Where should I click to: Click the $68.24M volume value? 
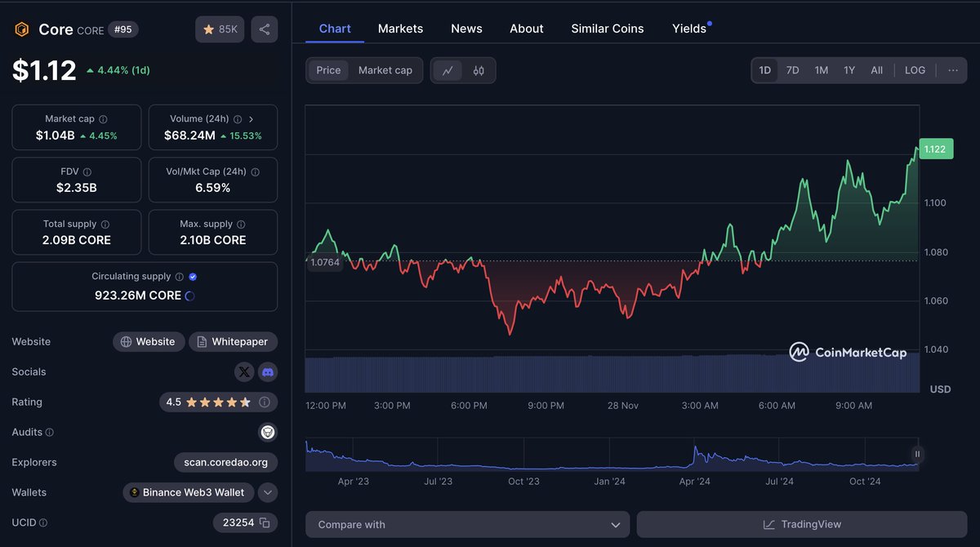[x=189, y=136]
